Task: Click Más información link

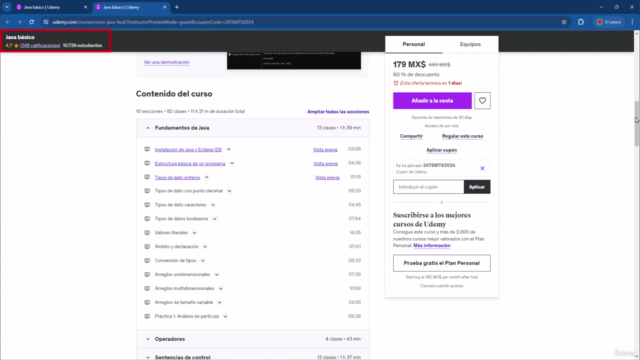Action: coord(432,246)
